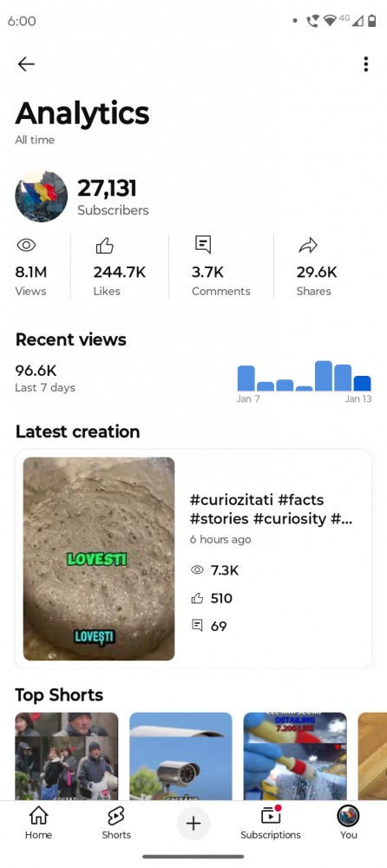Open the street crowd Short thumbnail
The width and height of the screenshot is (387, 868).
click(67, 756)
